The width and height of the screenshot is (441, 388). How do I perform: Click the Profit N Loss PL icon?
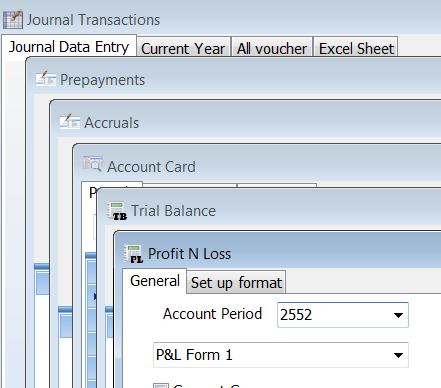(134, 254)
